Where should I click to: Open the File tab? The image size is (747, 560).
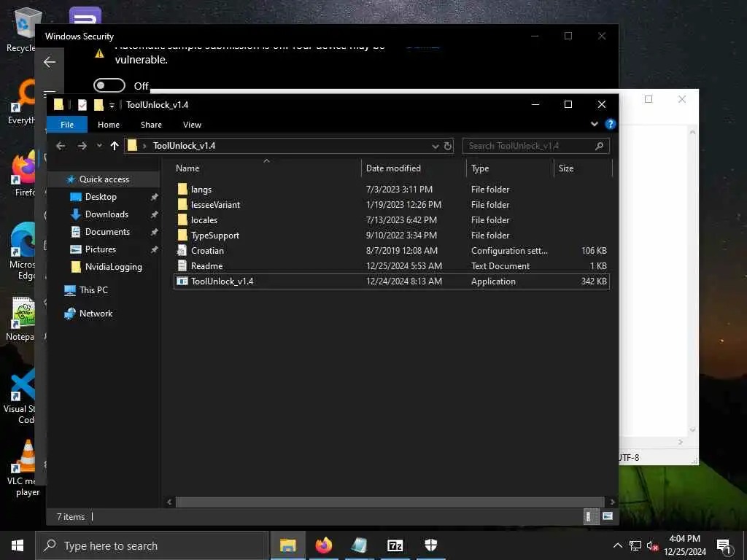point(67,125)
